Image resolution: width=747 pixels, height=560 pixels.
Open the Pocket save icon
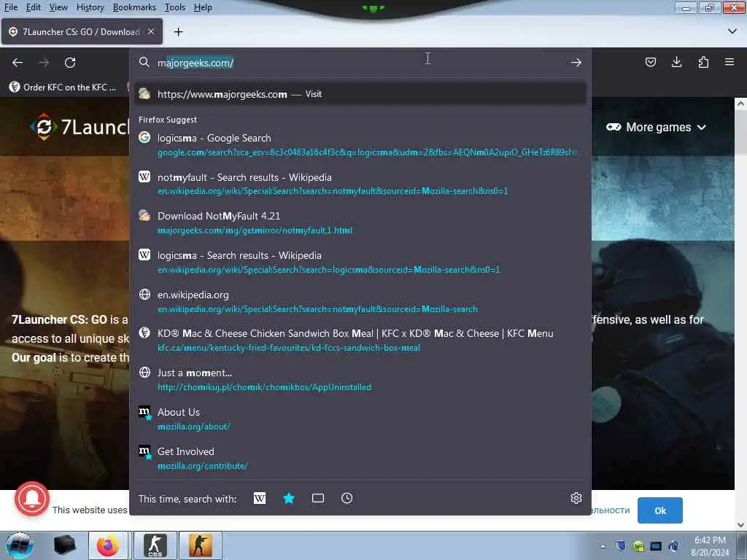(650, 62)
